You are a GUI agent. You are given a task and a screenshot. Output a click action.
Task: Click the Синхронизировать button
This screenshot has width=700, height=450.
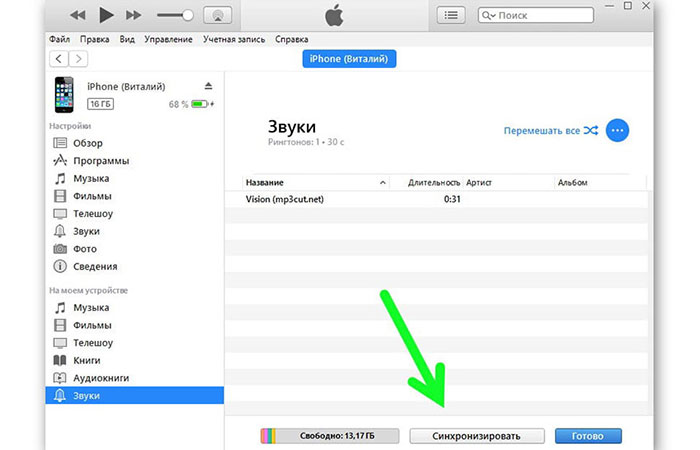[x=477, y=436]
